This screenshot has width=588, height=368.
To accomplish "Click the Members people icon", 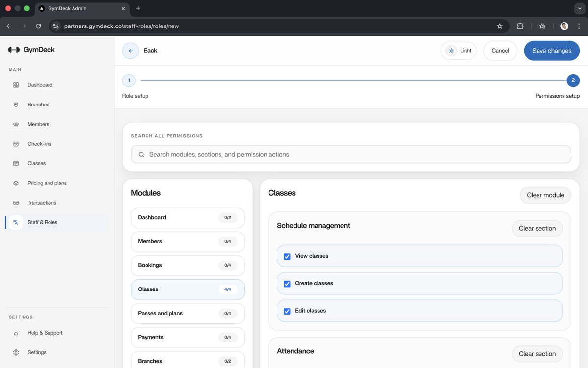I will (x=16, y=124).
